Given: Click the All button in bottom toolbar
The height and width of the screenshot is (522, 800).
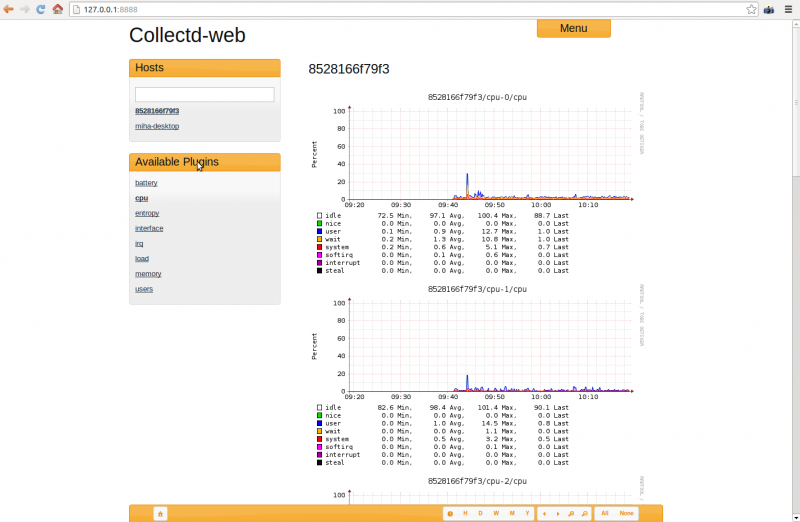Looking at the screenshot, I should click(605, 513).
